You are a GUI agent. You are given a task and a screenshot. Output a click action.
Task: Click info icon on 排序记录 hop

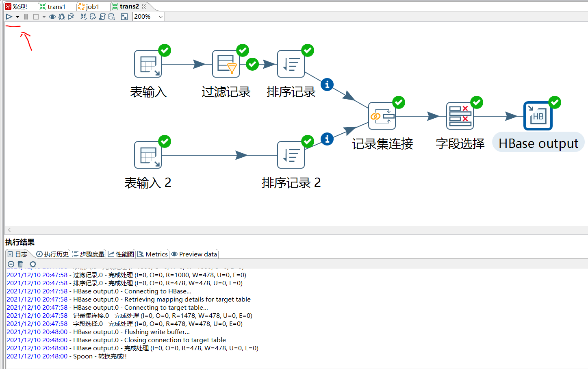click(327, 85)
